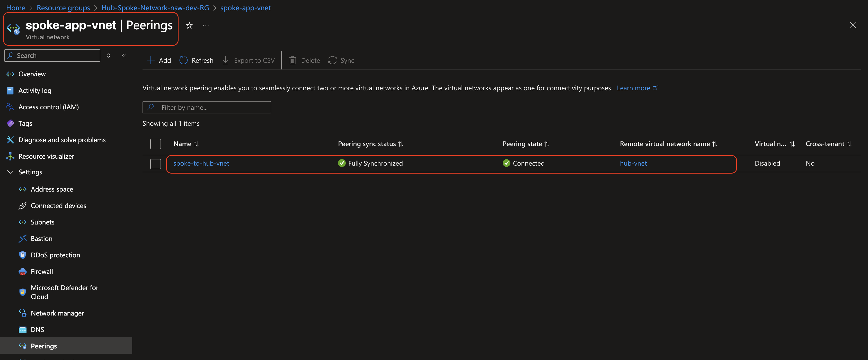Select the Resource visualizer icon
The image size is (868, 360).
point(10,156)
